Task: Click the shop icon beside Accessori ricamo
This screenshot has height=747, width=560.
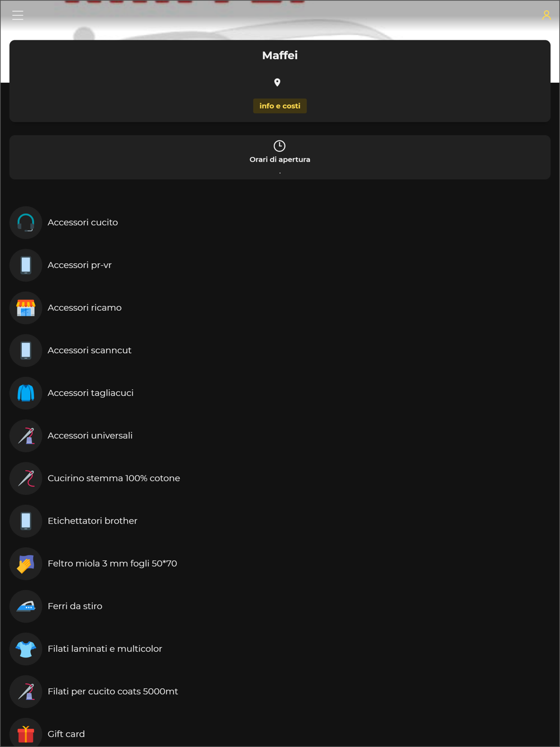Action: pyautogui.click(x=26, y=307)
